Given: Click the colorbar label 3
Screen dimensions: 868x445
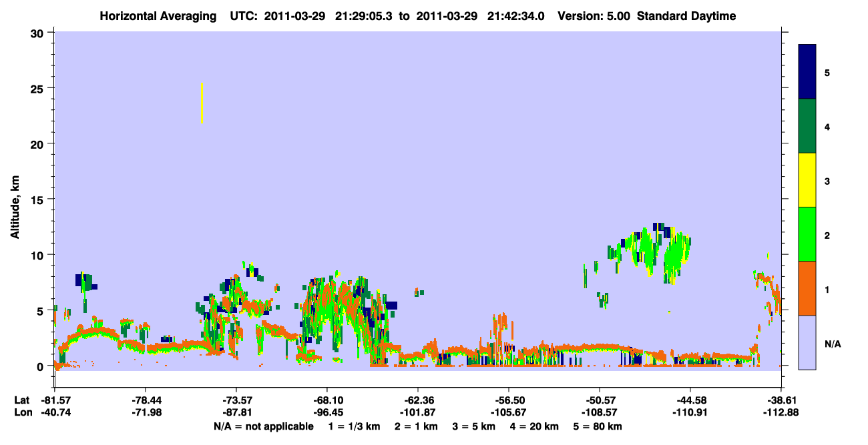Looking at the screenshot, I should (827, 180).
